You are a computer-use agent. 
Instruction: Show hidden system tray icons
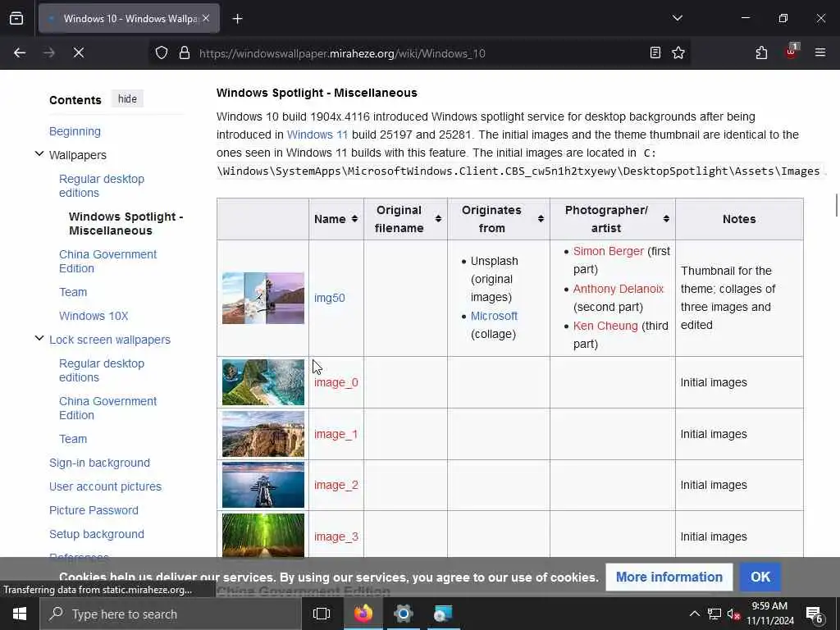click(x=694, y=614)
